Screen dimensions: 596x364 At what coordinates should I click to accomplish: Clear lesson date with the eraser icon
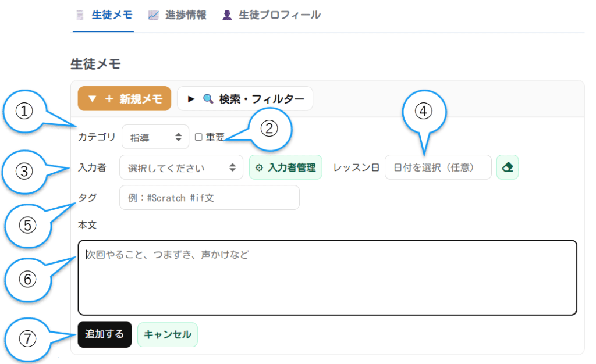[x=507, y=167]
